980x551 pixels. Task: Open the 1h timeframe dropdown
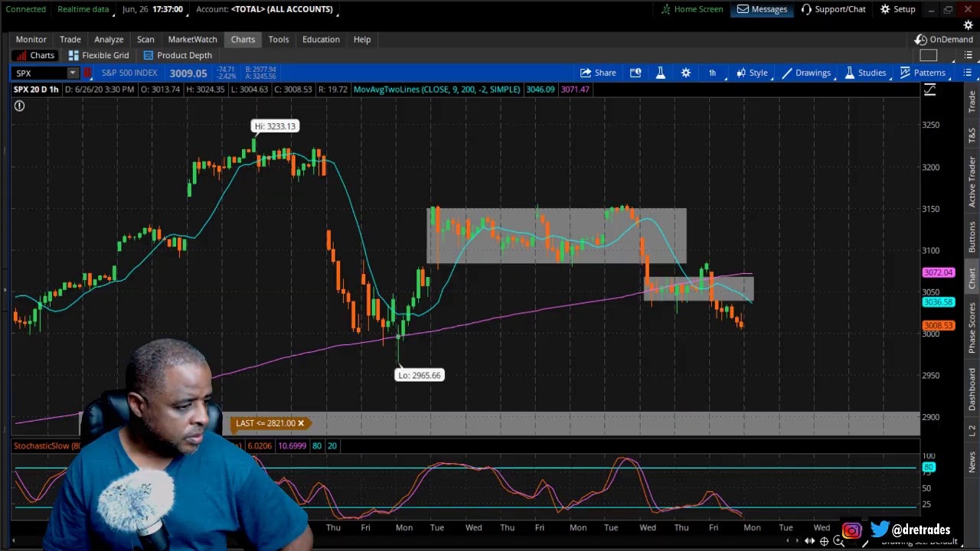(712, 73)
